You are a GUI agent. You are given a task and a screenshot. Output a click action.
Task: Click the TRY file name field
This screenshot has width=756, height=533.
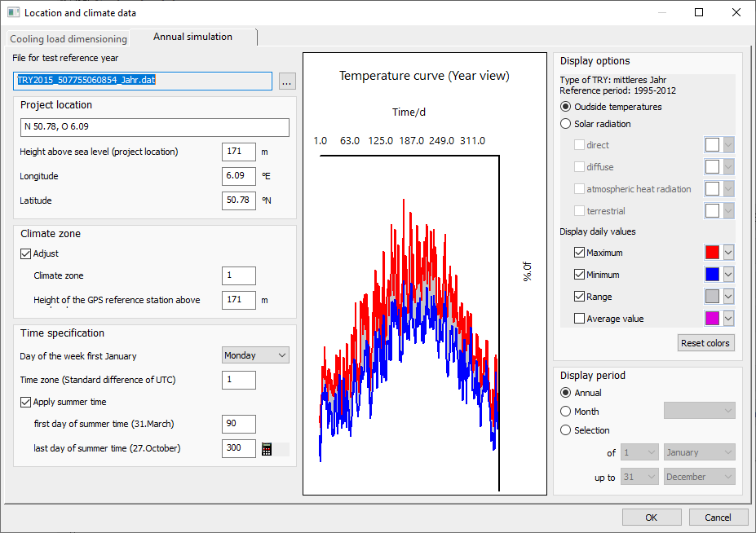tap(143, 81)
